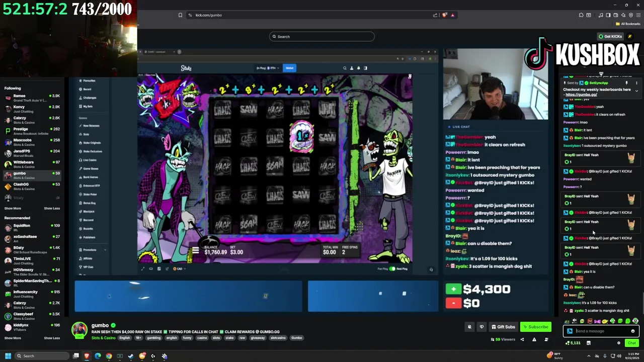The width and height of the screenshot is (644, 362).
Task: Open Ramee's channel in Following list
Action: 32,98
